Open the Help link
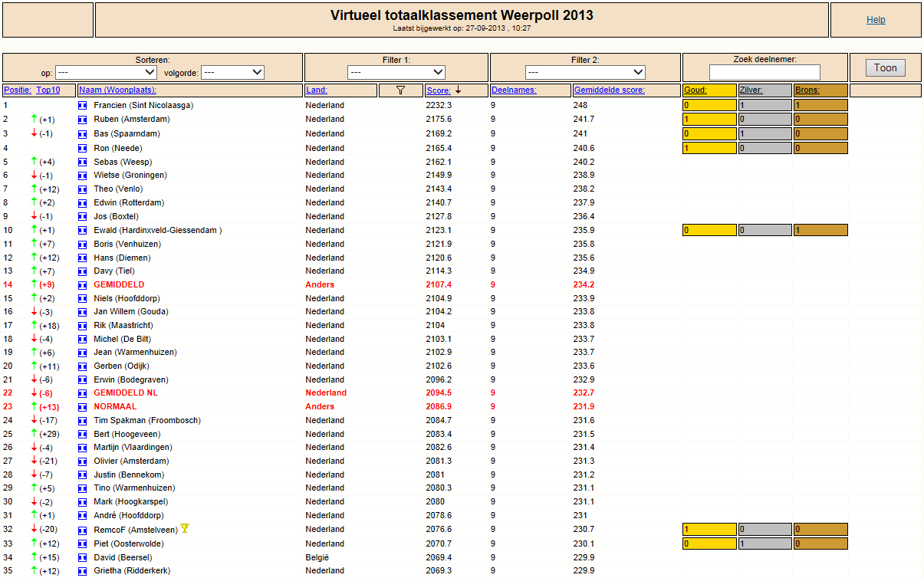924x578 pixels. coord(876,20)
